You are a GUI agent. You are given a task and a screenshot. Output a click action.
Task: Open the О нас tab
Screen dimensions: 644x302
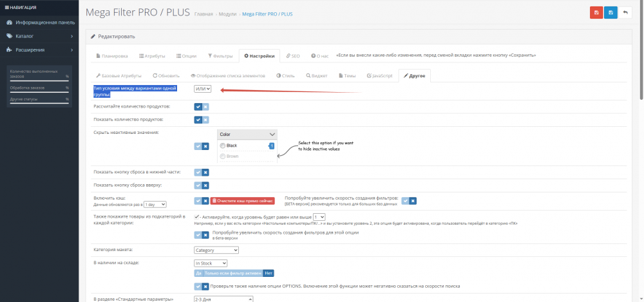click(x=319, y=56)
